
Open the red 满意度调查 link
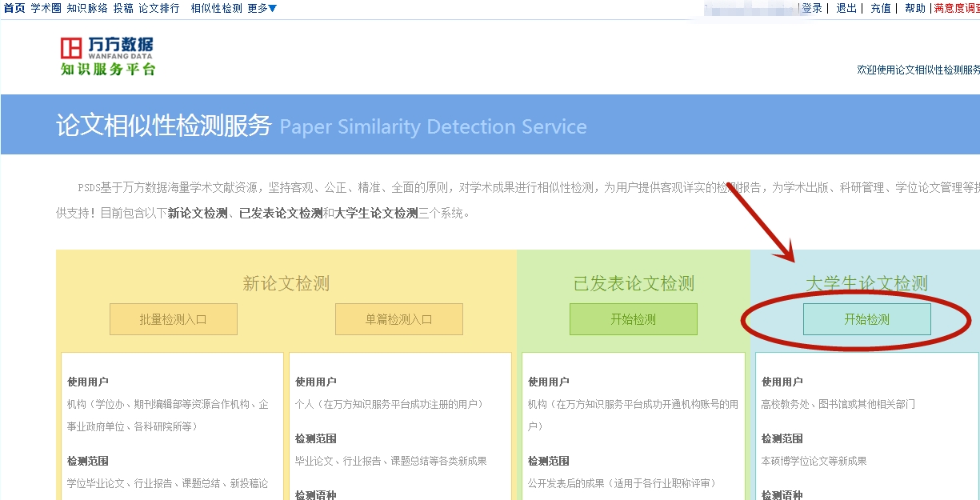point(957,8)
